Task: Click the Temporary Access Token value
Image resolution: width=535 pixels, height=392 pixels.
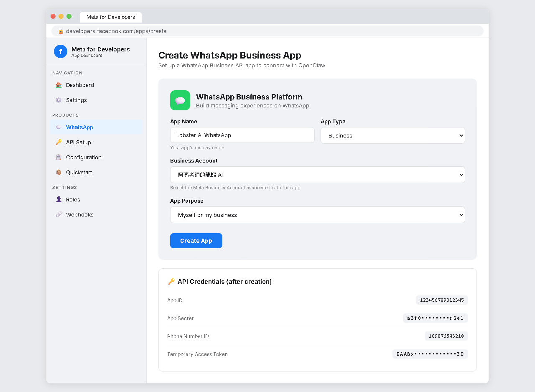Action: (430, 354)
